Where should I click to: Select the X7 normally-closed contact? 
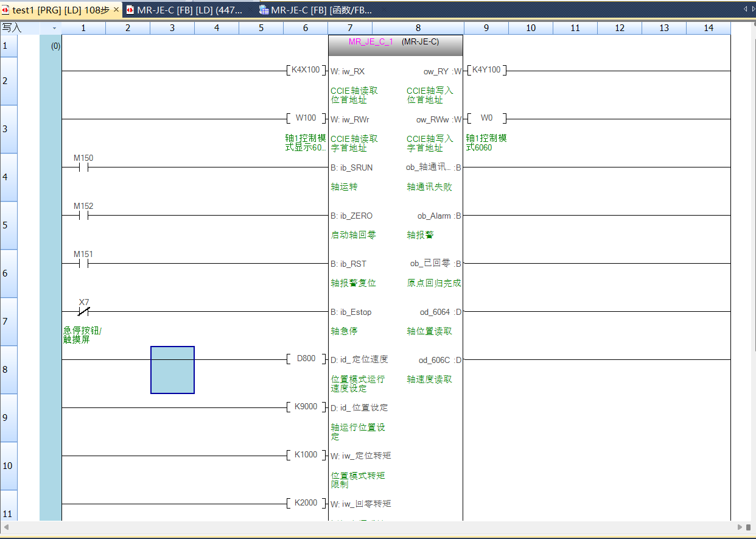point(83,312)
